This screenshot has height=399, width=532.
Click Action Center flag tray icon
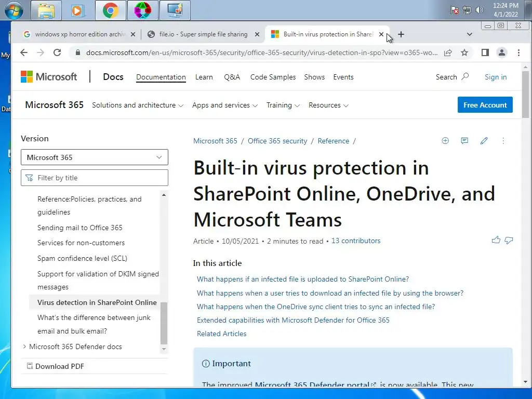[454, 10]
